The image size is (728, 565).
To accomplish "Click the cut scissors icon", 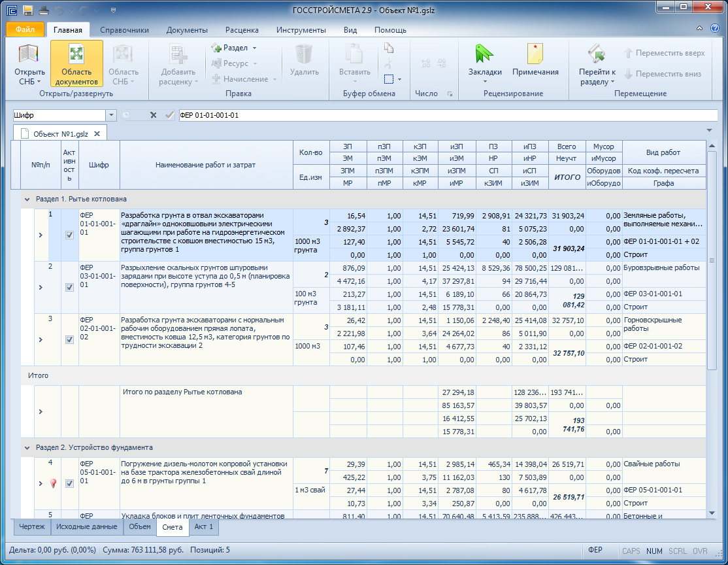I will [x=389, y=63].
